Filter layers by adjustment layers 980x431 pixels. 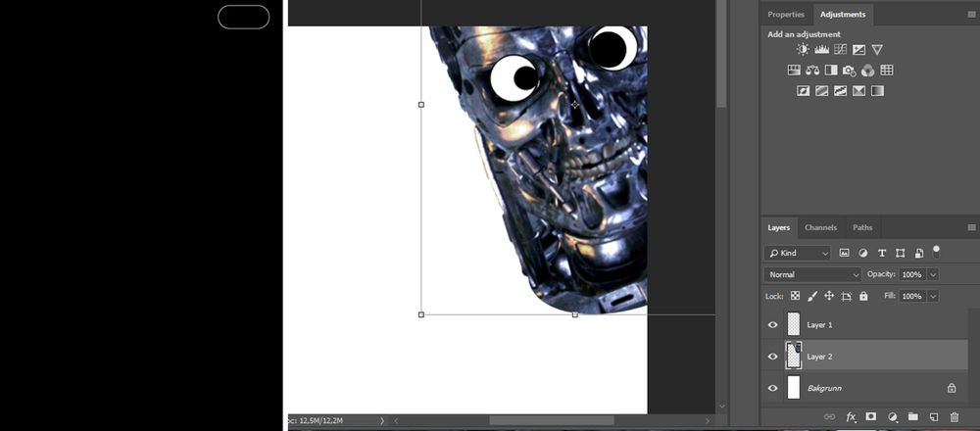(863, 253)
